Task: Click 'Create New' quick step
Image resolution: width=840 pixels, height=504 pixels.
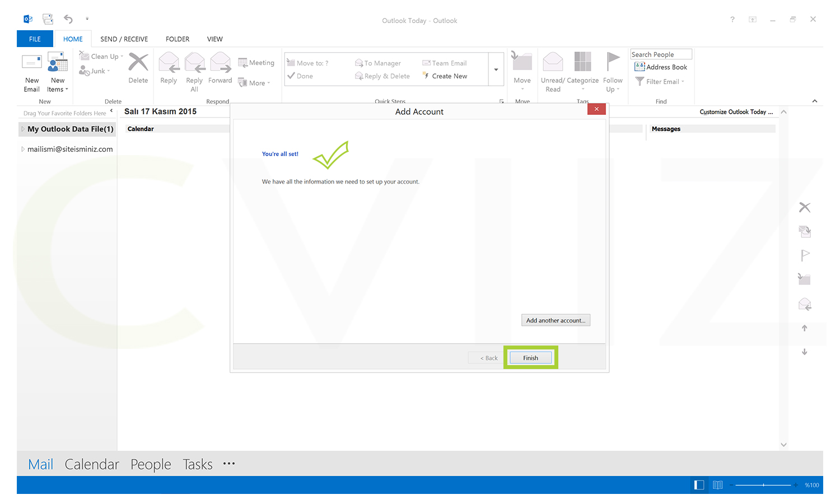Action: coord(445,76)
